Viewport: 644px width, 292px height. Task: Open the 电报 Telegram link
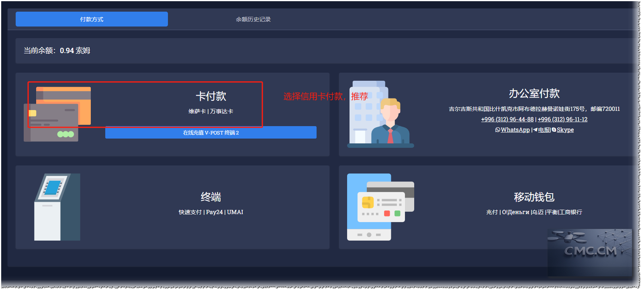pyautogui.click(x=544, y=130)
